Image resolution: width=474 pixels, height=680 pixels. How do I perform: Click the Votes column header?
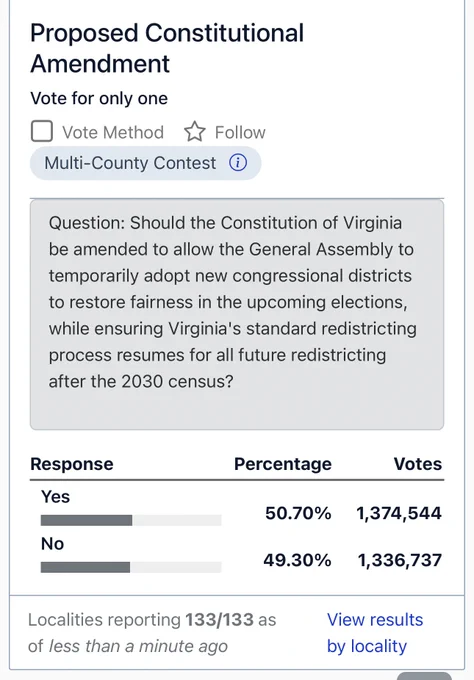coord(418,464)
